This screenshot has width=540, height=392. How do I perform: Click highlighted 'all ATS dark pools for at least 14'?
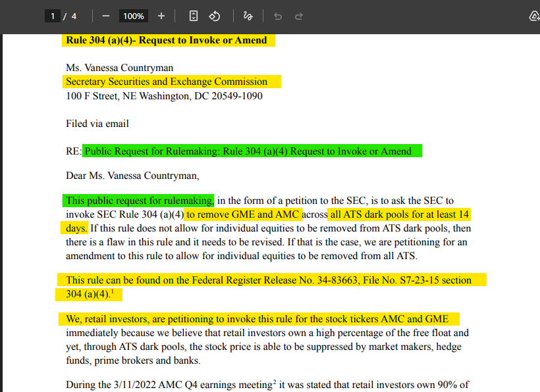(400, 214)
